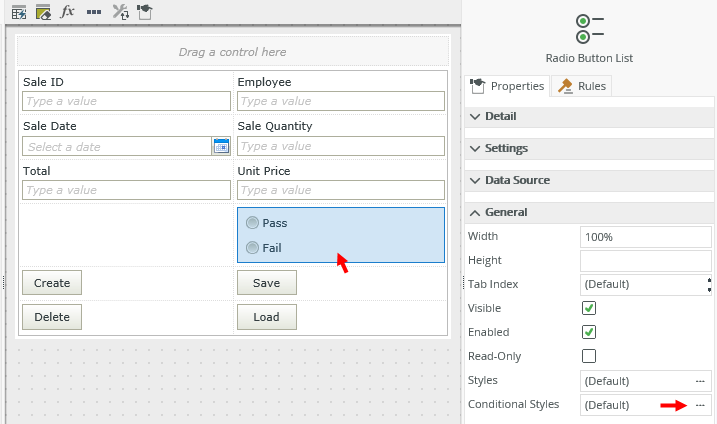
Task: Check the Read-Only checkbox
Action: click(589, 356)
